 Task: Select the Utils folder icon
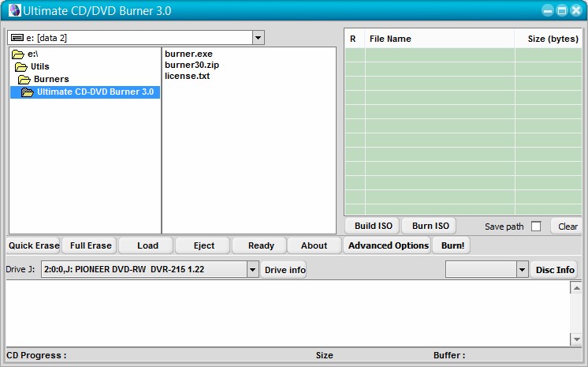pos(21,67)
